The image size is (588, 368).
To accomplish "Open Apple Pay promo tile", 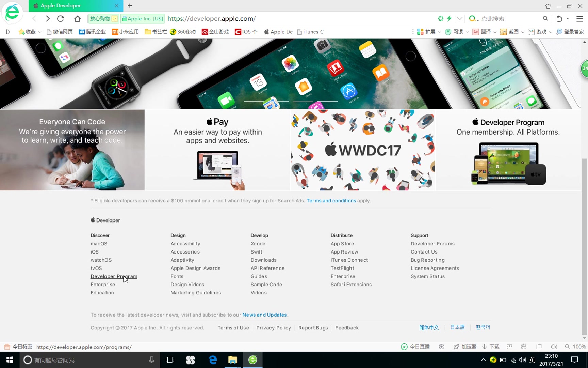I will click(217, 150).
